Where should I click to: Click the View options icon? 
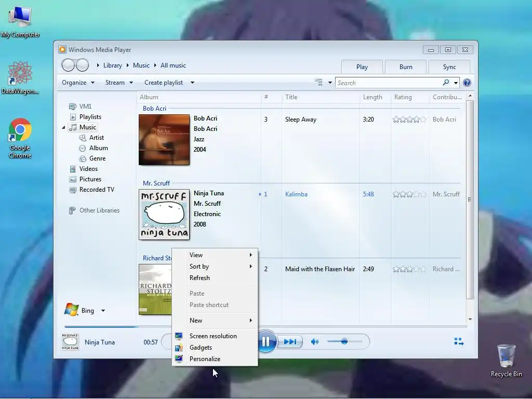319,83
